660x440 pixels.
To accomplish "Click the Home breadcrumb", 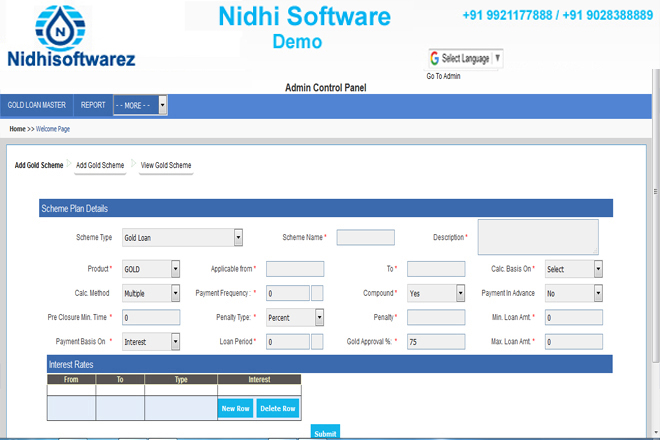I will tap(17, 129).
